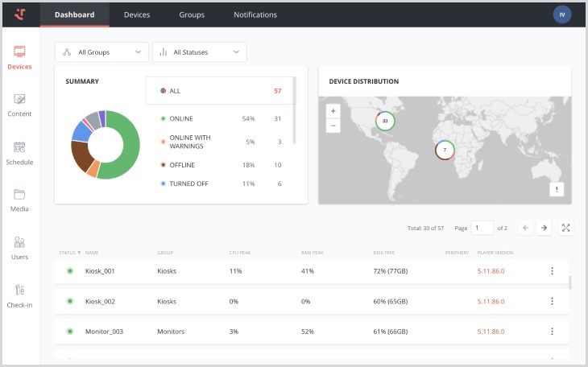Viewport: 588px width, 367px height.
Task: Click the 33-device cluster on the map
Action: pyautogui.click(x=385, y=121)
